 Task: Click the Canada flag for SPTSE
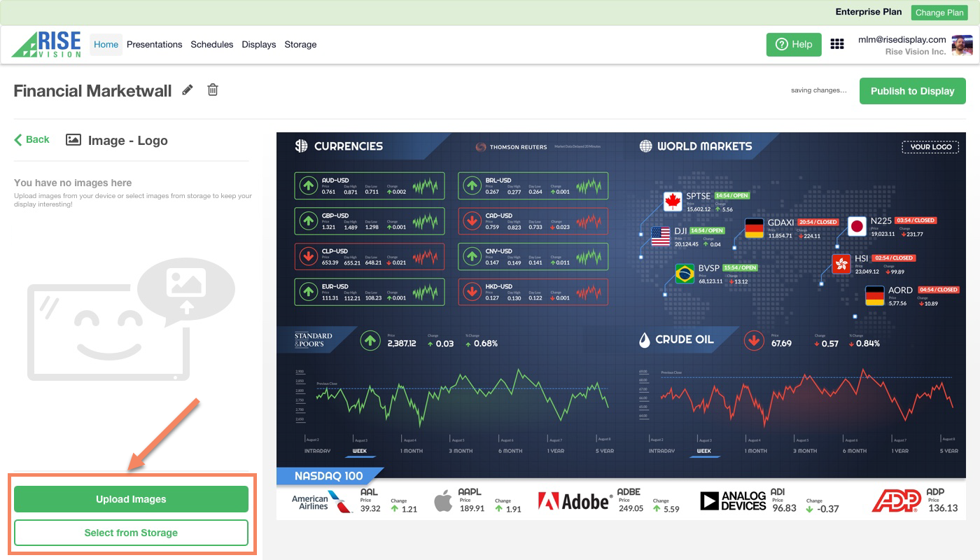pos(673,202)
